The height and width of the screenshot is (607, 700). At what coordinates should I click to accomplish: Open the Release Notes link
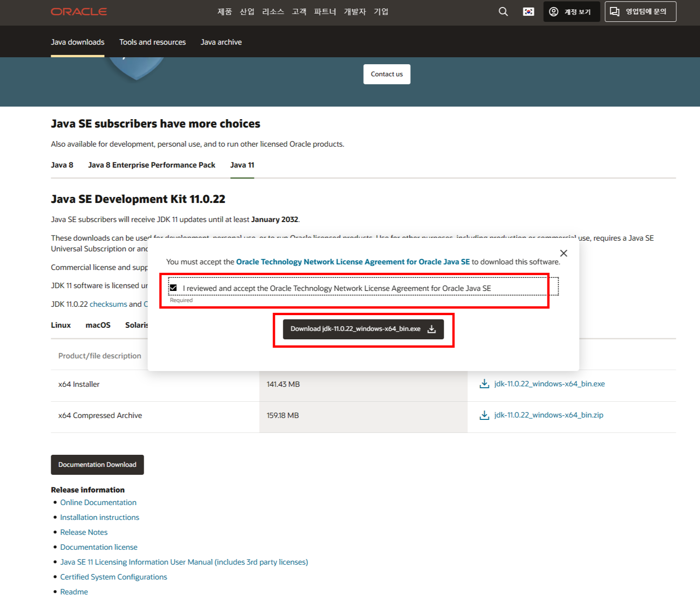point(84,532)
